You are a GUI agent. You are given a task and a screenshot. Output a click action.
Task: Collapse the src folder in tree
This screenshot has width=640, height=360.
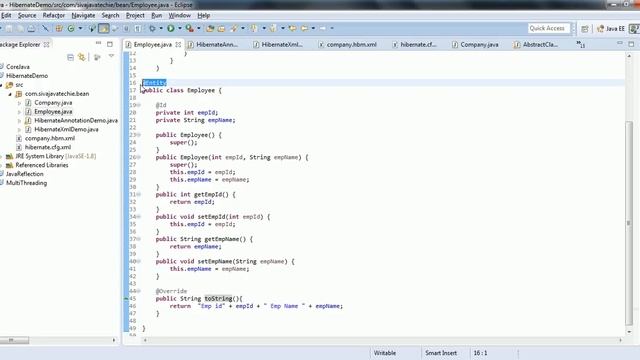[1, 85]
